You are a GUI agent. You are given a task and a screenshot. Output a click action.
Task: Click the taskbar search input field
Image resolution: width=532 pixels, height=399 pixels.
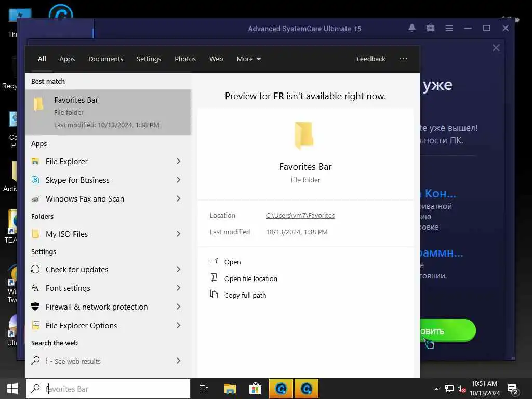[x=108, y=389]
